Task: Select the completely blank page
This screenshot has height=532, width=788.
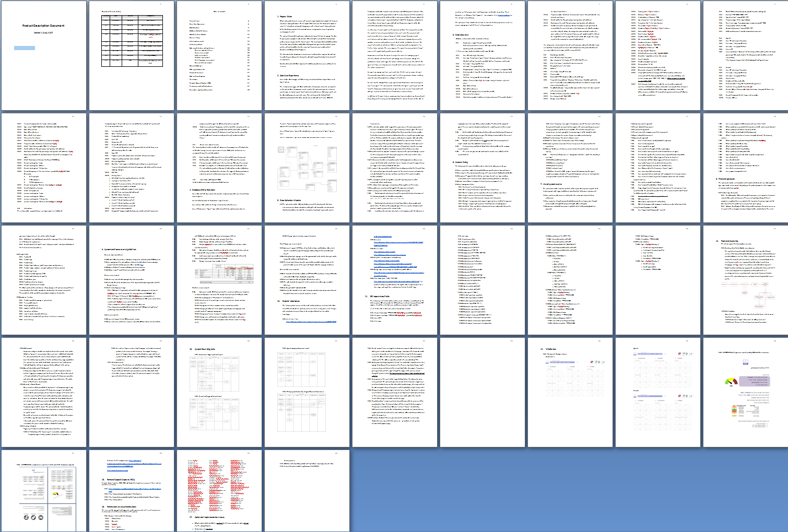Action: [483, 392]
